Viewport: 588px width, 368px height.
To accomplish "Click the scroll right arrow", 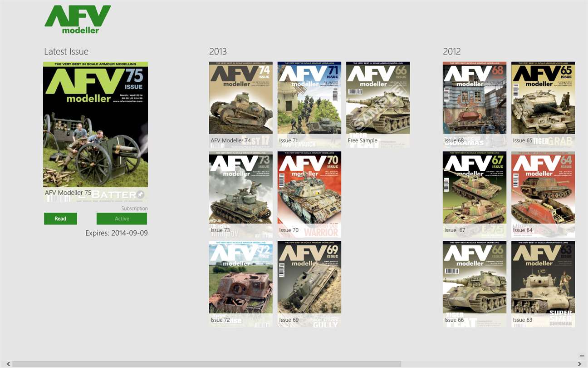I will tap(579, 364).
